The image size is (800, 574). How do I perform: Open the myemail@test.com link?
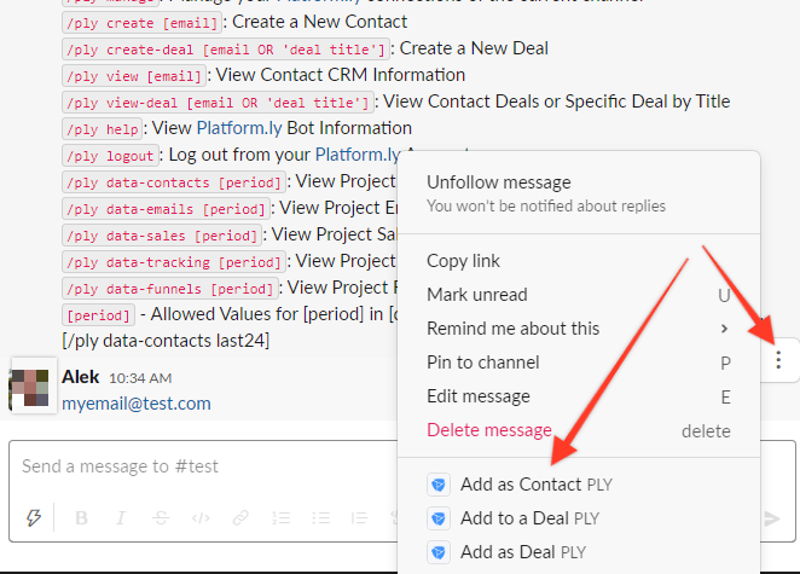point(136,404)
